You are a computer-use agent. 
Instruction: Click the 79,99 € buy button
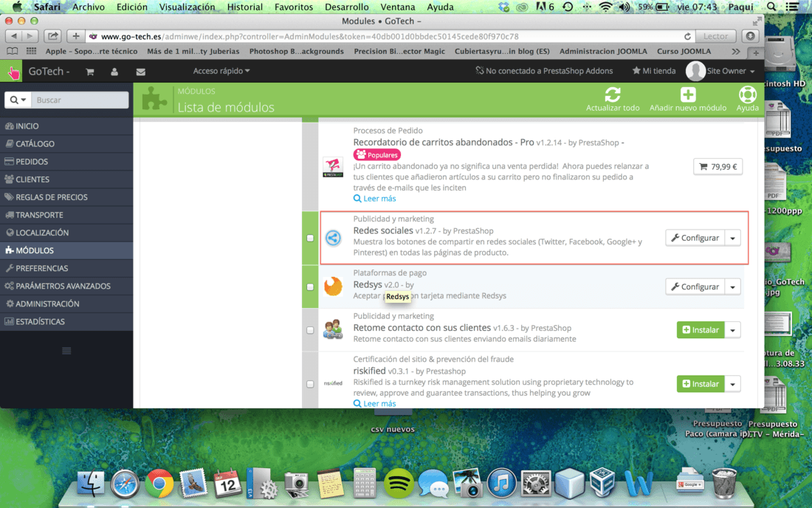718,167
